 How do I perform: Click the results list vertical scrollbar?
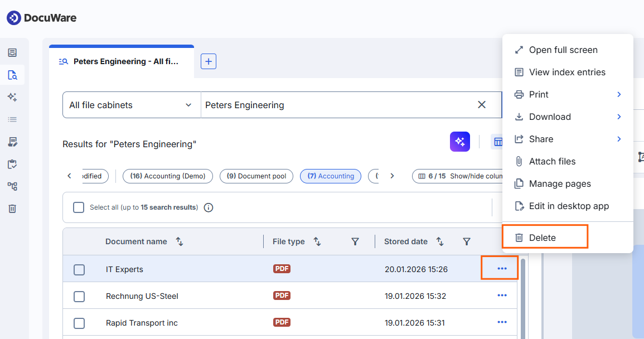pyautogui.click(x=523, y=298)
